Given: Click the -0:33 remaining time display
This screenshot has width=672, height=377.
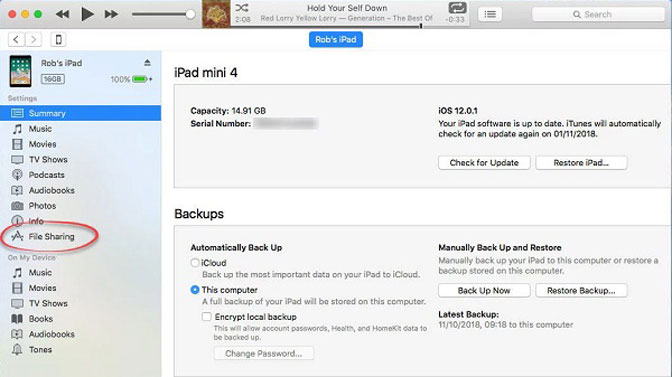Looking at the screenshot, I should (x=455, y=20).
